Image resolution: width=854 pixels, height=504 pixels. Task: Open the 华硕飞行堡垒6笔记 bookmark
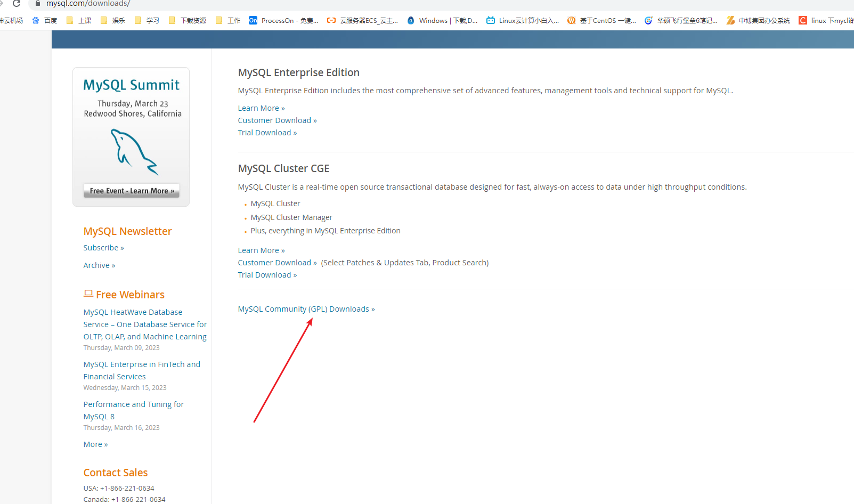click(681, 20)
